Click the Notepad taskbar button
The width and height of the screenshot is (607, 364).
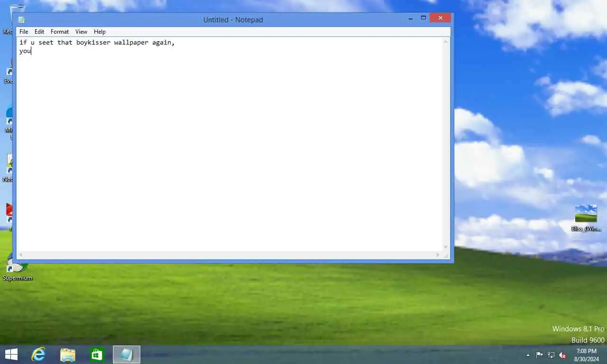tap(127, 355)
